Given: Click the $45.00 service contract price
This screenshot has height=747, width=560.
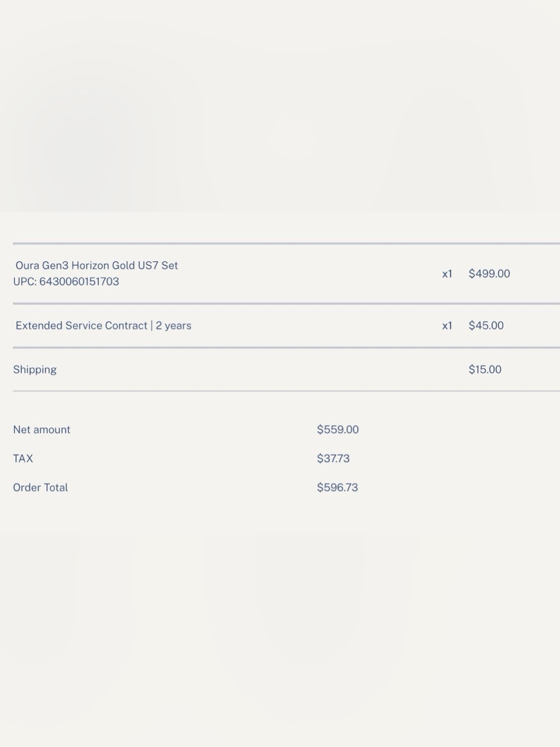Looking at the screenshot, I should pos(486,326).
